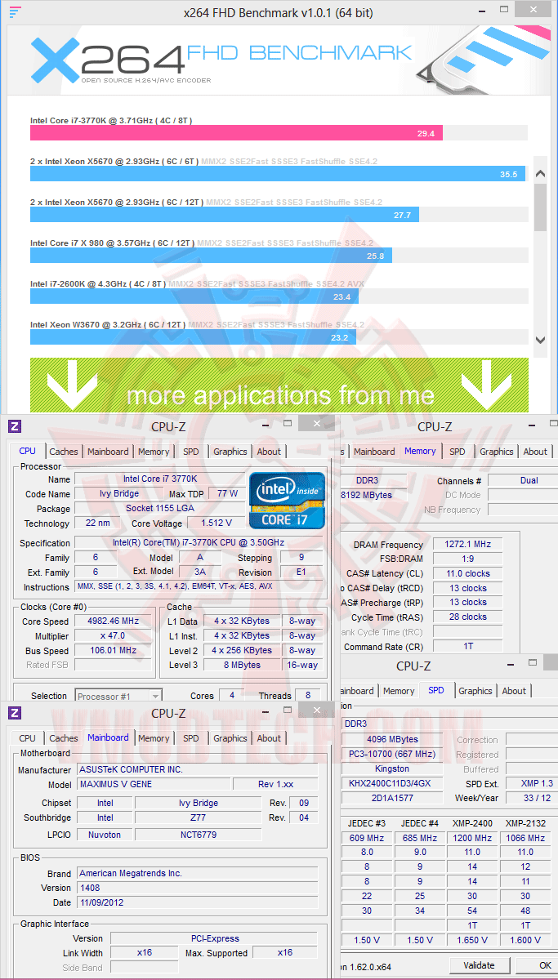The width and height of the screenshot is (558, 980).
Task: Select active Mainboard tab in mainboard window
Action: click(108, 737)
